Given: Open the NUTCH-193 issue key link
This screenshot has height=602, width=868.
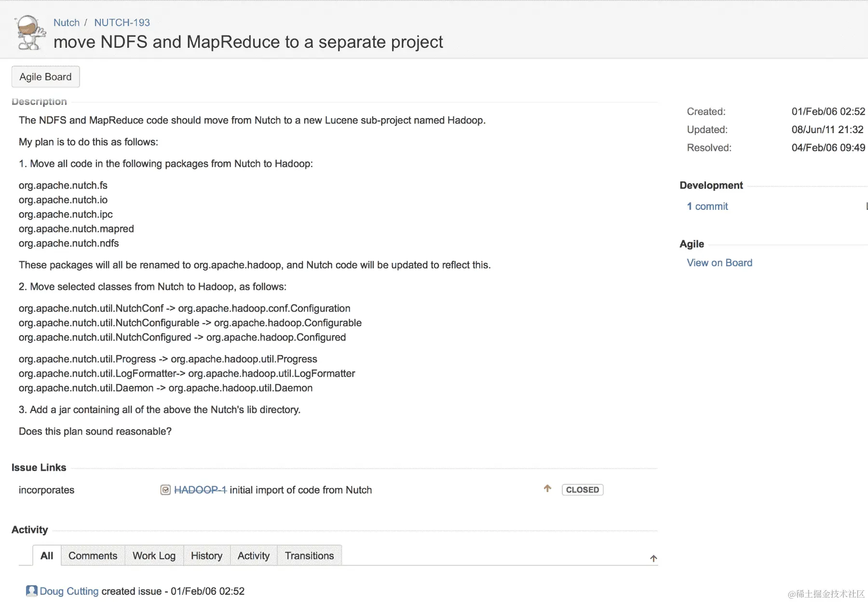Looking at the screenshot, I should tap(122, 23).
